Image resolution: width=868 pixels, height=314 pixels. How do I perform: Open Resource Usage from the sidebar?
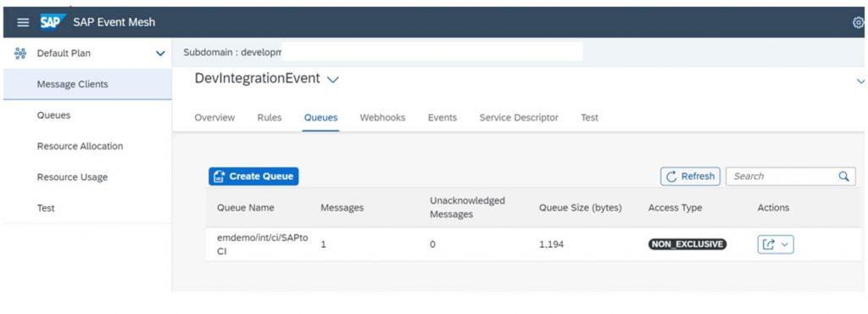click(x=72, y=177)
